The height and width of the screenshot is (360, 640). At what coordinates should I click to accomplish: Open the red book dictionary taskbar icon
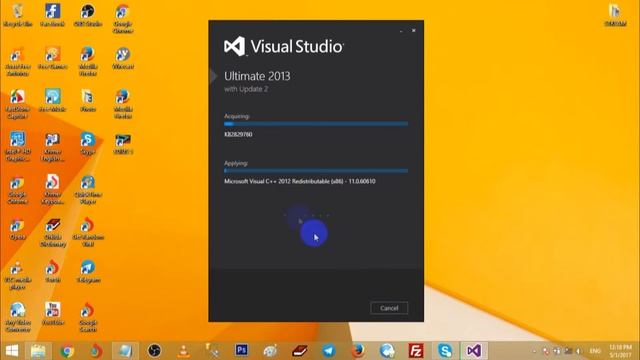click(300, 351)
